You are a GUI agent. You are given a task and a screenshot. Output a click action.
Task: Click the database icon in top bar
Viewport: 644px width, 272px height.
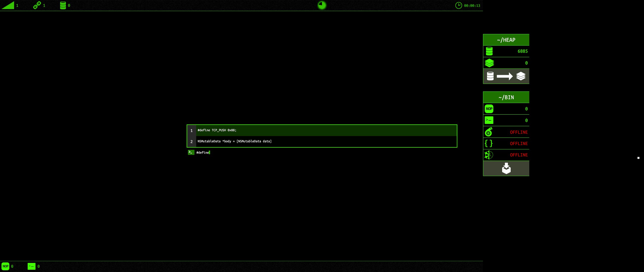coord(63,5)
